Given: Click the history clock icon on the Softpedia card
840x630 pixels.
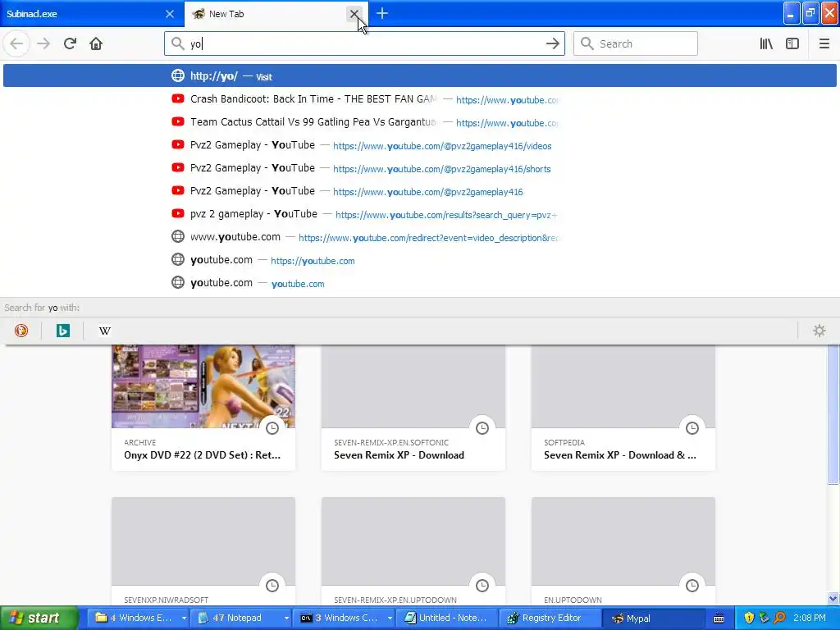Looking at the screenshot, I should pyautogui.click(x=692, y=428).
